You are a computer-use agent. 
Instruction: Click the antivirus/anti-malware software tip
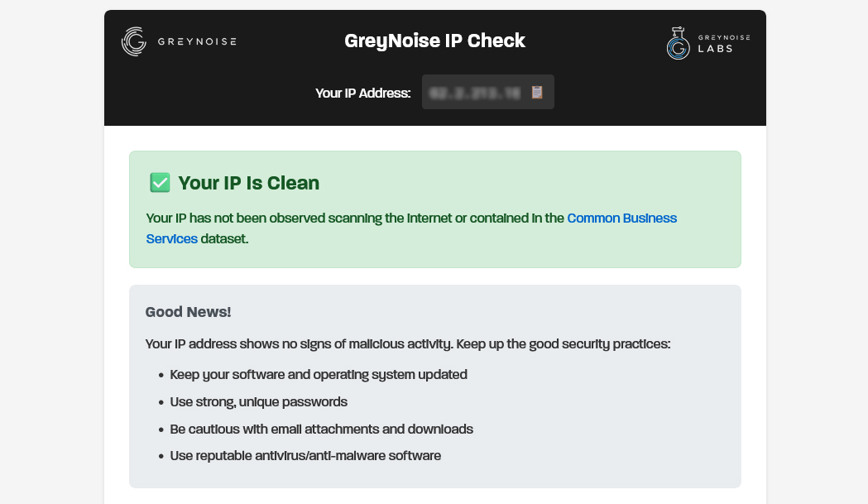(x=305, y=455)
